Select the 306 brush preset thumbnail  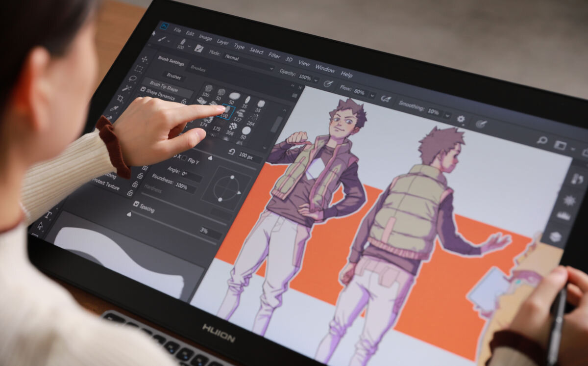tap(233, 125)
